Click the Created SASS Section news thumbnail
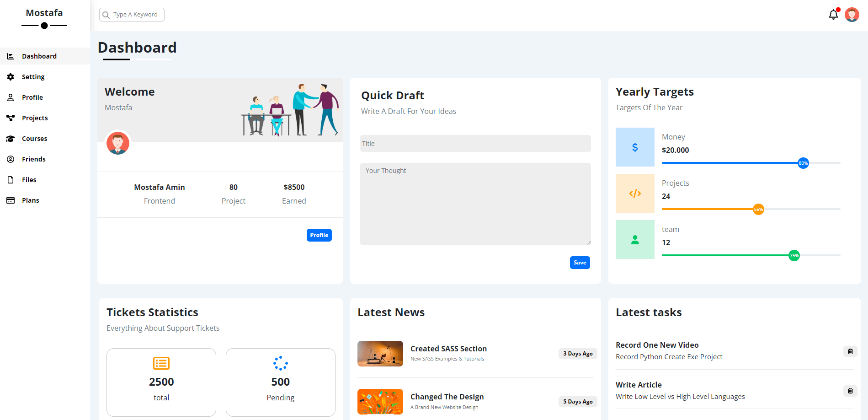The width and height of the screenshot is (868, 420). pos(380,354)
